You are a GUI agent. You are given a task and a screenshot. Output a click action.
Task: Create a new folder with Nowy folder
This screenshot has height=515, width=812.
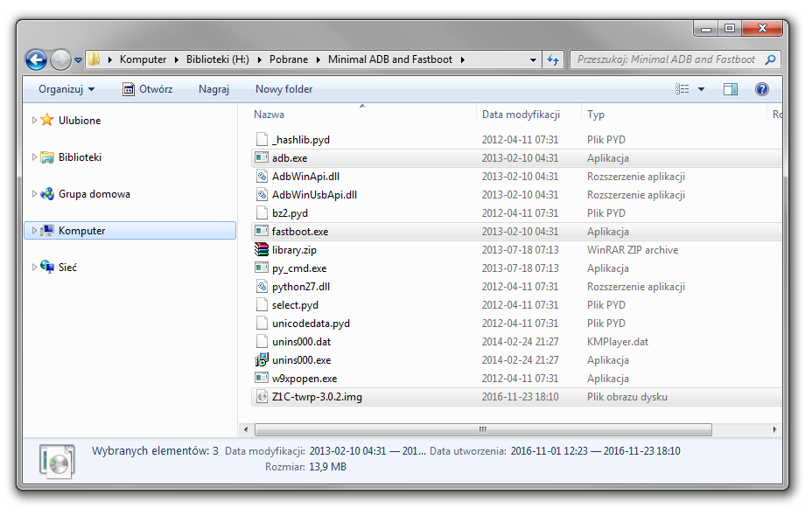(283, 89)
